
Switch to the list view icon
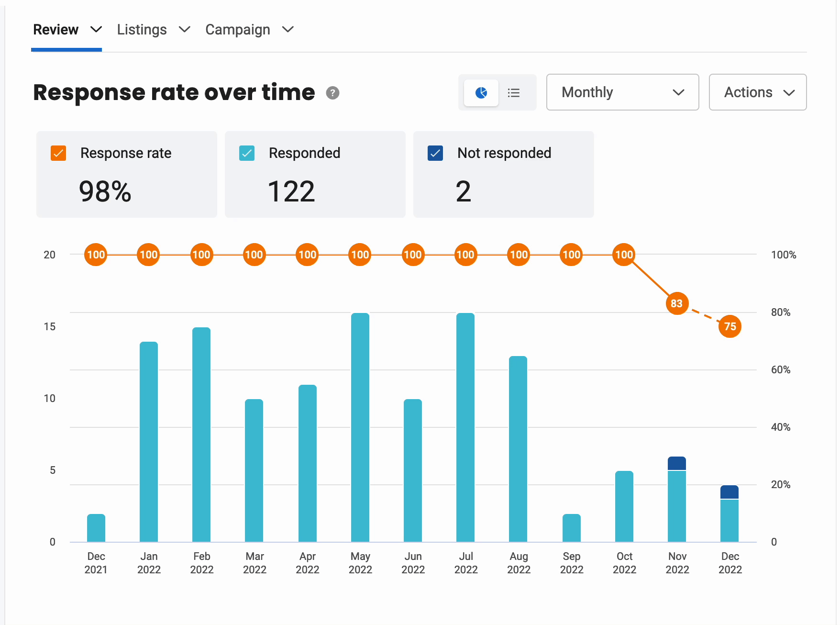514,92
